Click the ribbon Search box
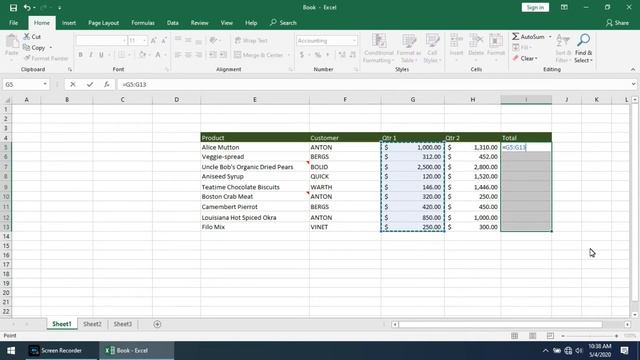This screenshot has width=640, height=360. click(283, 23)
